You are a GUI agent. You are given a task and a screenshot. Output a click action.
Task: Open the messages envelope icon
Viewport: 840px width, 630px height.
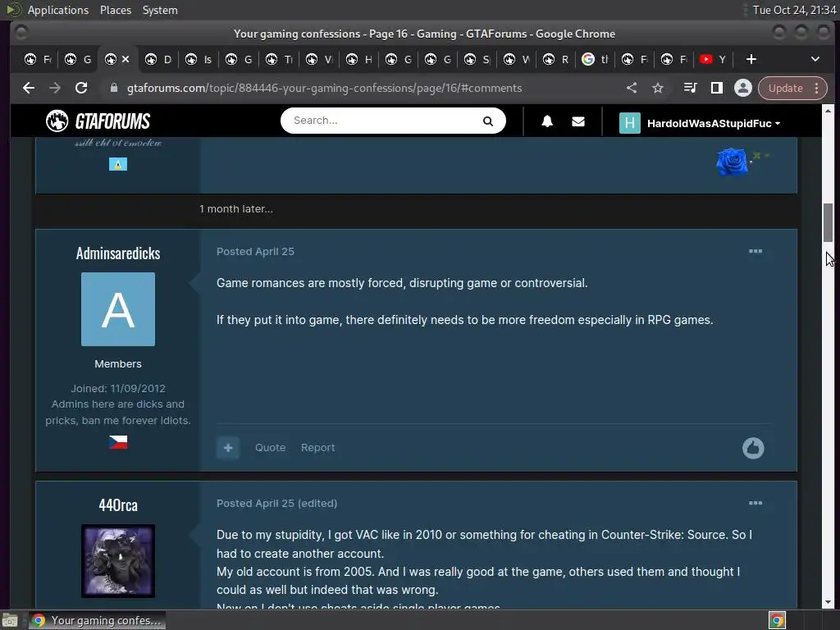point(578,121)
